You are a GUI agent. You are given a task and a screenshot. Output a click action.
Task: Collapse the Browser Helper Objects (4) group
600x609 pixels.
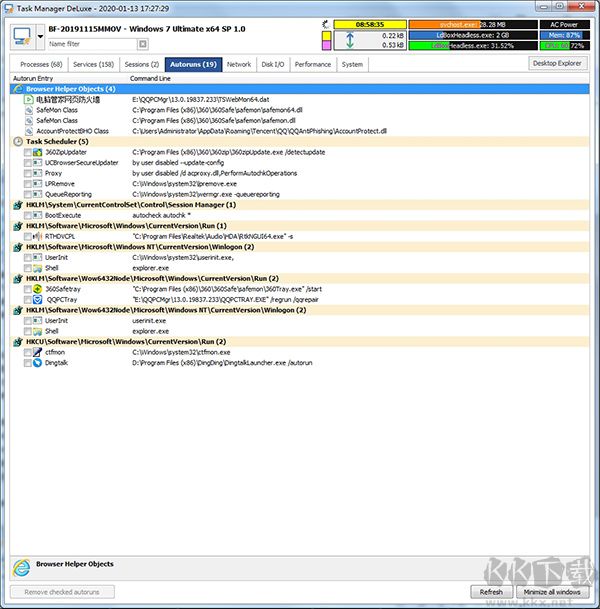pos(299,89)
